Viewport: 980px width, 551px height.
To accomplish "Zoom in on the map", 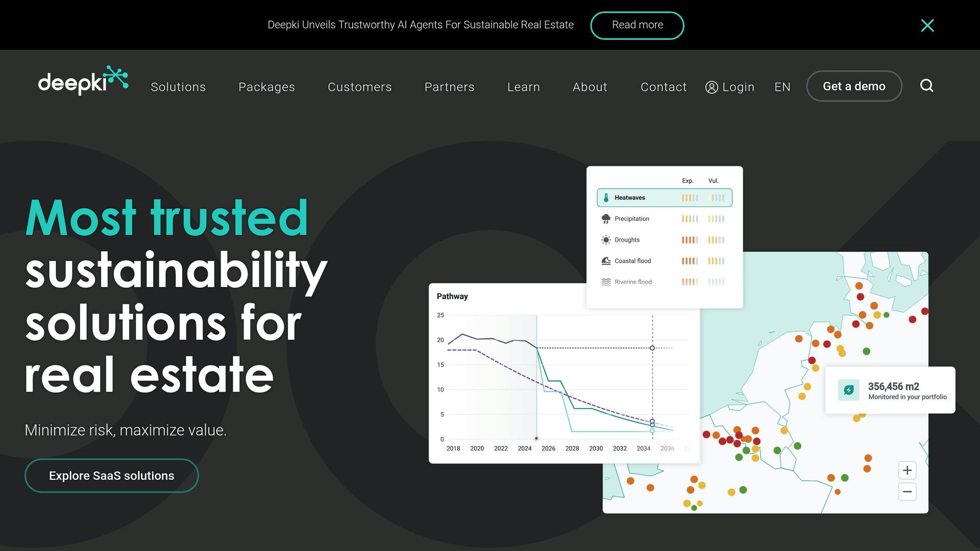I will point(907,471).
